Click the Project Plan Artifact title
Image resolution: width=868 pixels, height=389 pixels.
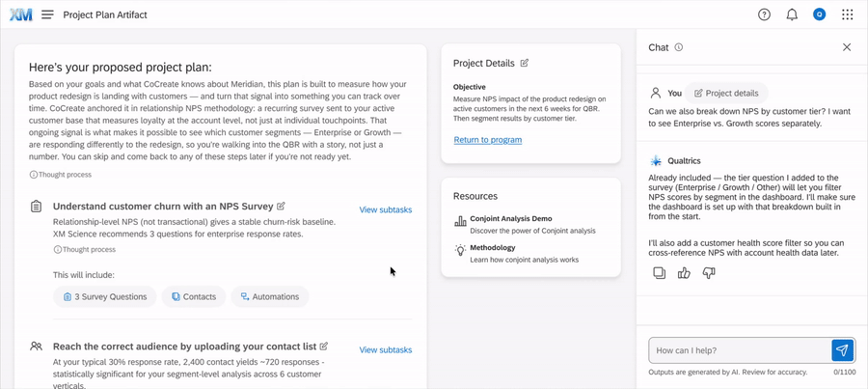(105, 15)
